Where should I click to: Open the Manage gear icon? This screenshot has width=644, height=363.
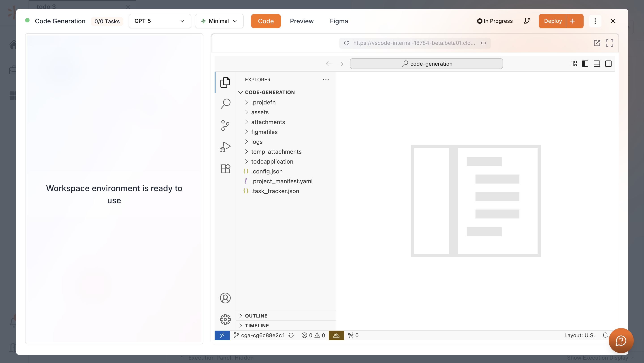[x=225, y=320]
